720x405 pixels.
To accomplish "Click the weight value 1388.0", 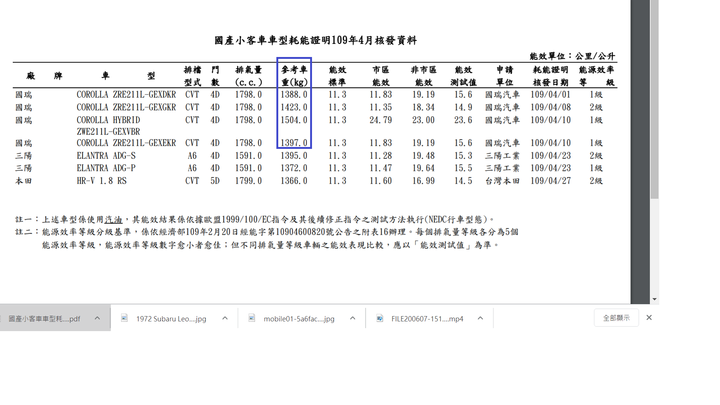I will (x=294, y=95).
